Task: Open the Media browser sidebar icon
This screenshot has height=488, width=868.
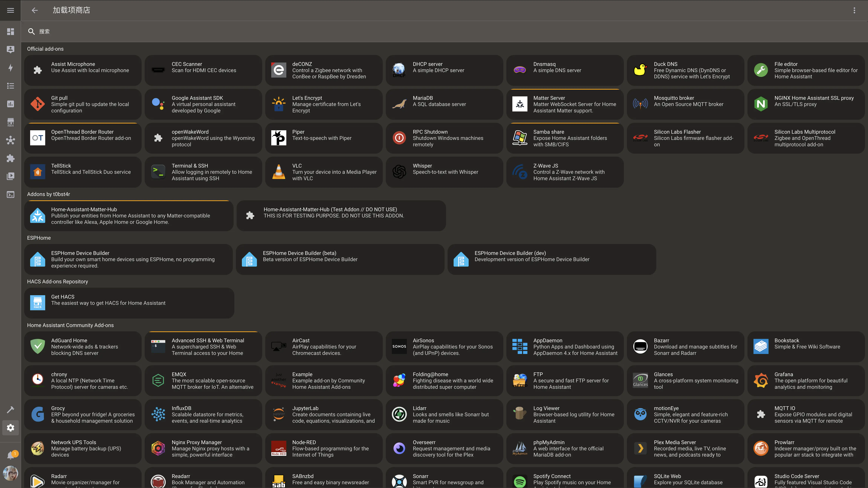Action: 10,176
